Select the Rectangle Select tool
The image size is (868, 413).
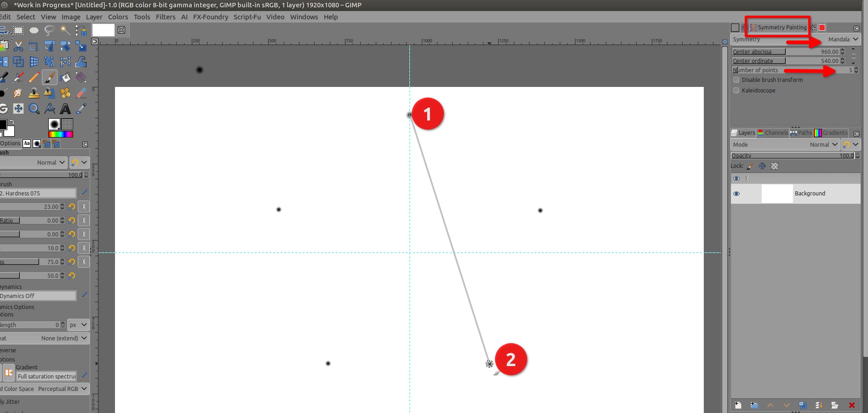(x=18, y=30)
